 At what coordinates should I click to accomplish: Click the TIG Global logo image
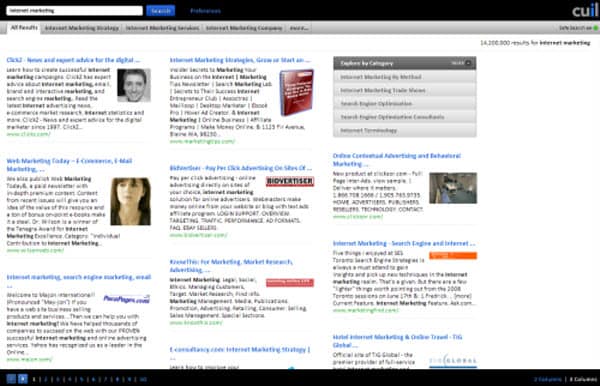(453, 361)
